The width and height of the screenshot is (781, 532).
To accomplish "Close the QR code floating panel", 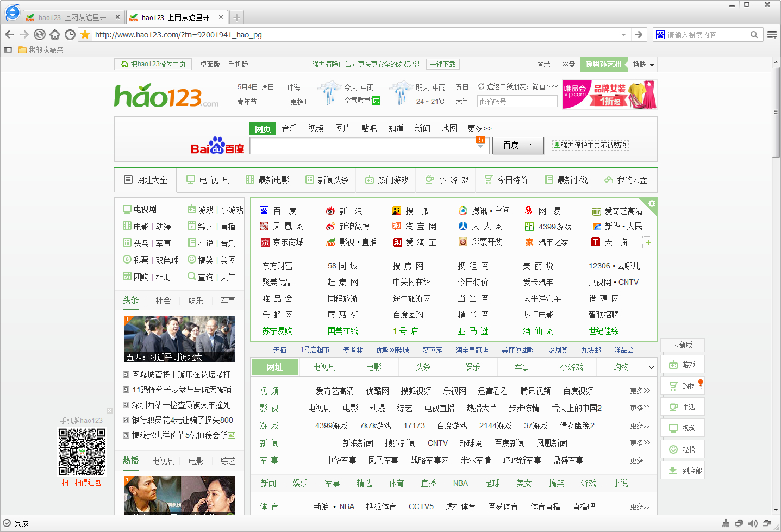I will click(110, 411).
